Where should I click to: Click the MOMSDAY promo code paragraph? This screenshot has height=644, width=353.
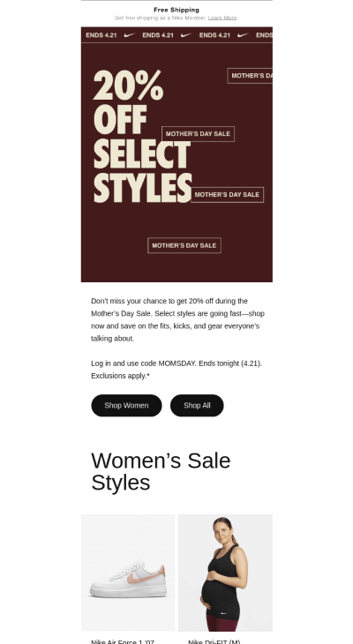click(x=176, y=370)
